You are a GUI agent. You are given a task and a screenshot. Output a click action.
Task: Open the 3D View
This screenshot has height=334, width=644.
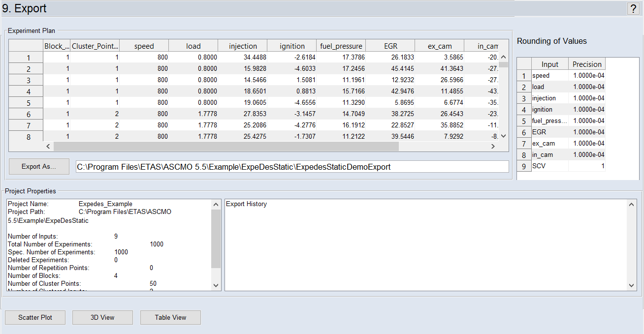click(102, 318)
